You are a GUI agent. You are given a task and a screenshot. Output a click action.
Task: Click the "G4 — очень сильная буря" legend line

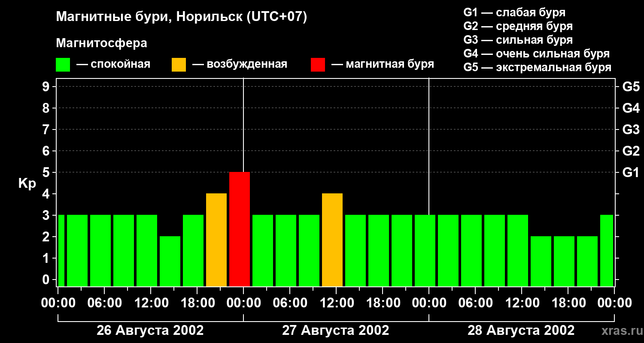tap(537, 54)
